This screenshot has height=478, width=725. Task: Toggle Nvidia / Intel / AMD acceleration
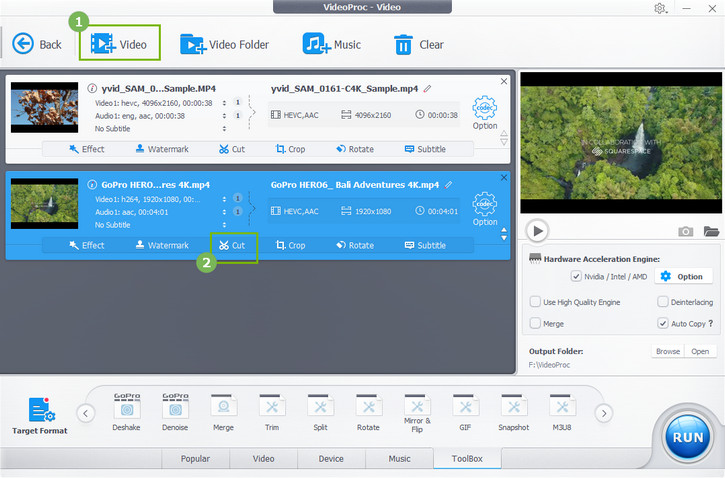(x=576, y=276)
